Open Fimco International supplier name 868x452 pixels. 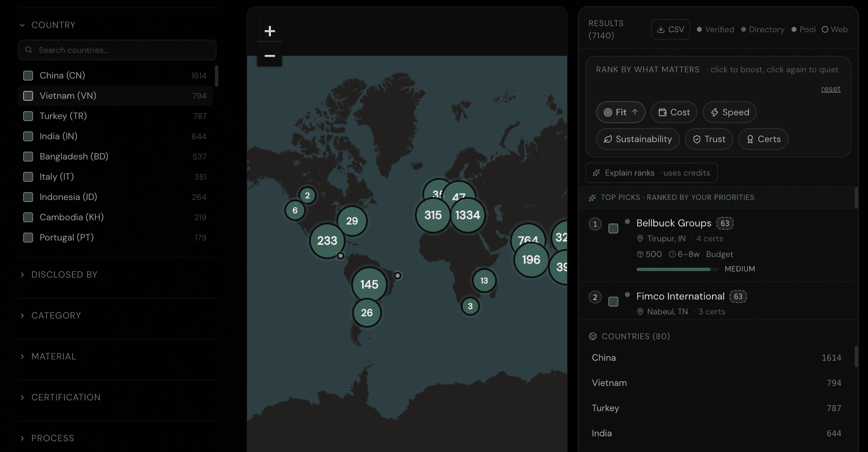(680, 296)
